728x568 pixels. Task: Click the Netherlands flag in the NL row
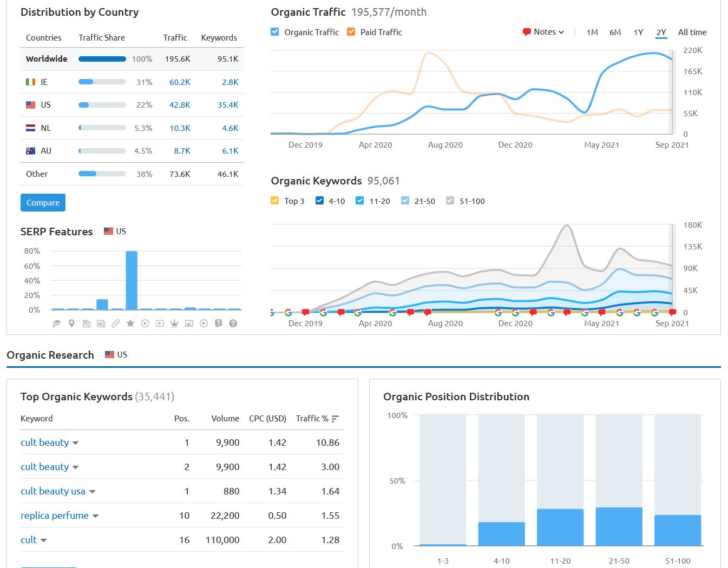point(31,128)
